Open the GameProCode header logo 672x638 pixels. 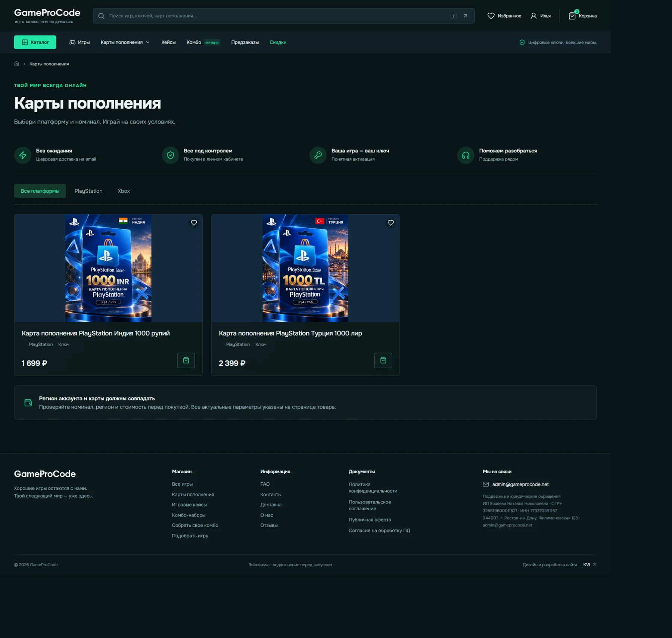(x=47, y=16)
